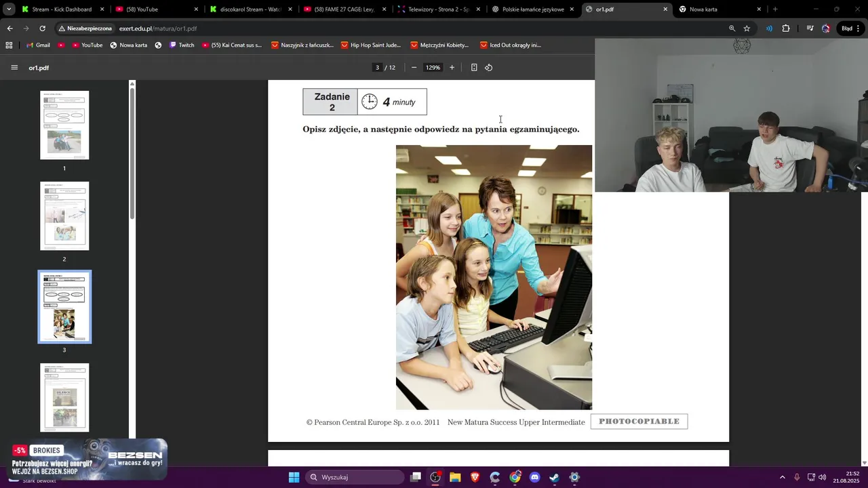Screen dimensions: 868x488
Task: Click the Niezabezpieczona security chip
Action: pos(85,28)
